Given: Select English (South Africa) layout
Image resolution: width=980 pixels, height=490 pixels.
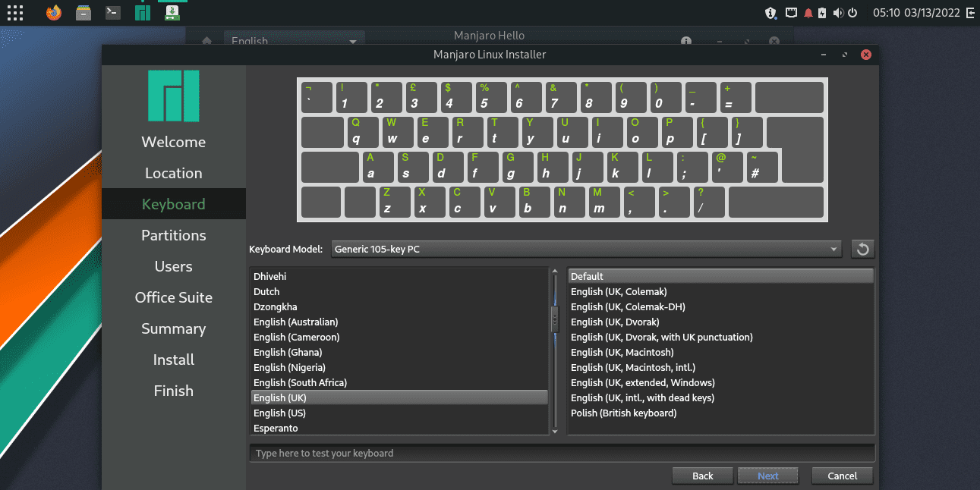Looking at the screenshot, I should coord(399,382).
